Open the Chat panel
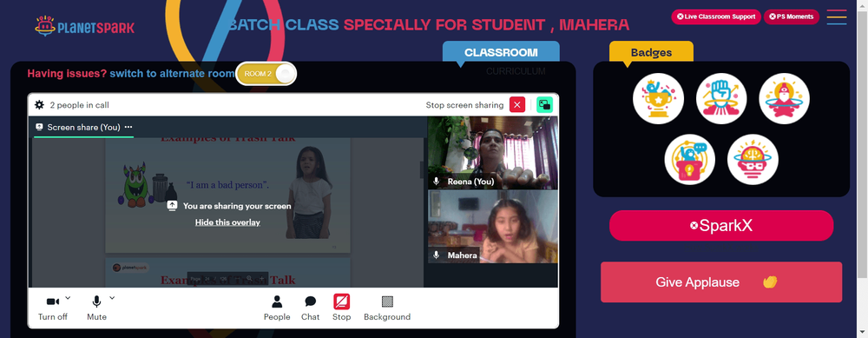The image size is (868, 338). pyautogui.click(x=311, y=308)
